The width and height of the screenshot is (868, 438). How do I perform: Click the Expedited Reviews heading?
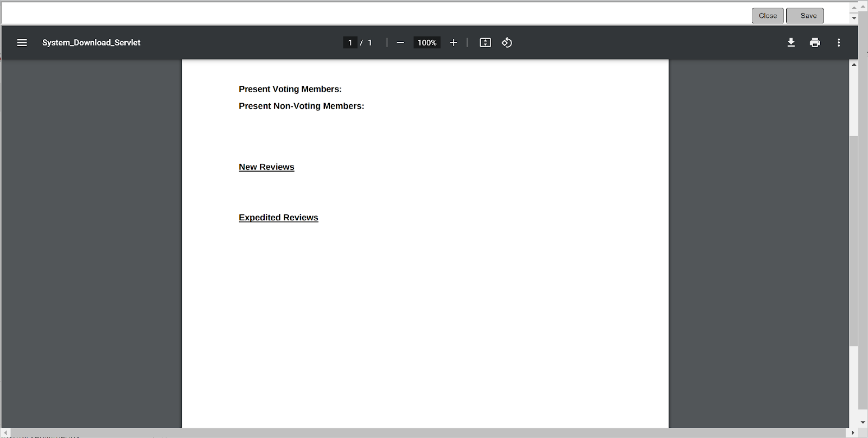coord(278,218)
